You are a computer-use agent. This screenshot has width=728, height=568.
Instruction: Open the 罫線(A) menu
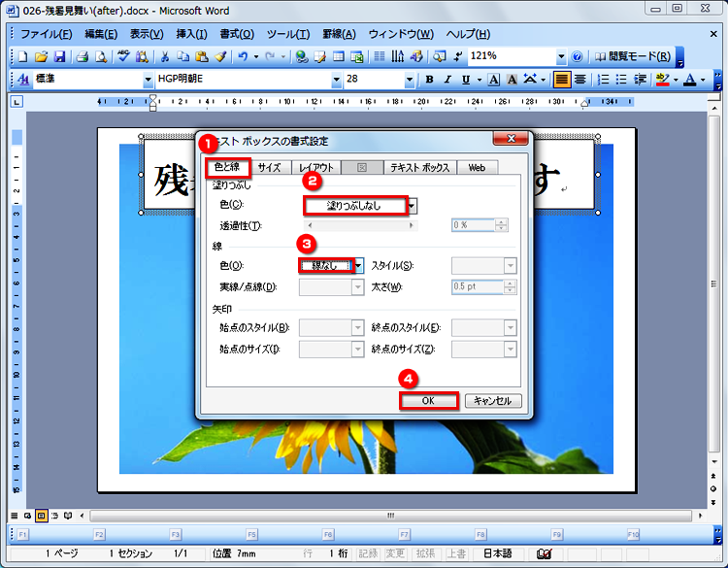[x=339, y=34]
